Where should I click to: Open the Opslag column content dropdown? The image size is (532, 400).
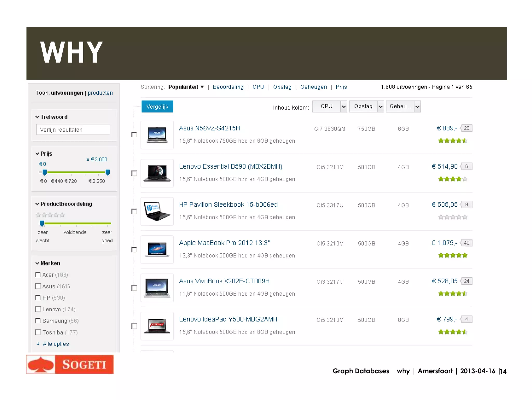coord(366,107)
